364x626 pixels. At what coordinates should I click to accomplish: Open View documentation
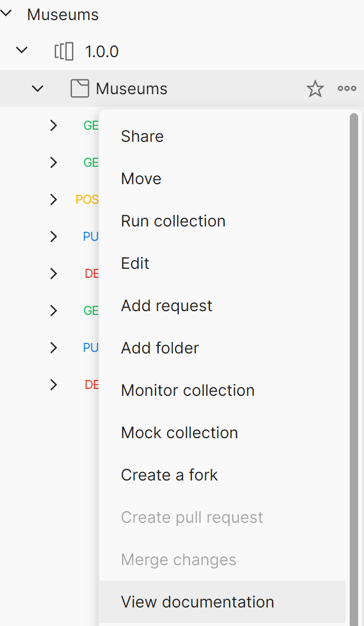pos(197,602)
